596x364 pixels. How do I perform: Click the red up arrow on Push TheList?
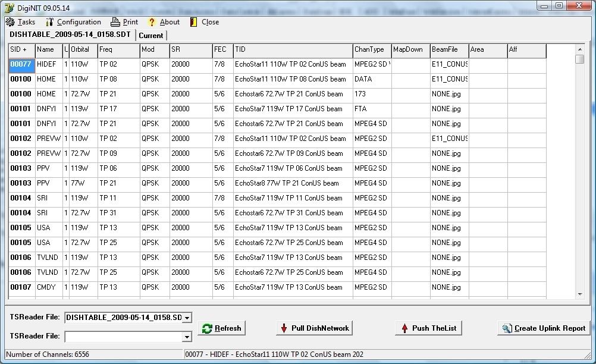click(x=405, y=328)
